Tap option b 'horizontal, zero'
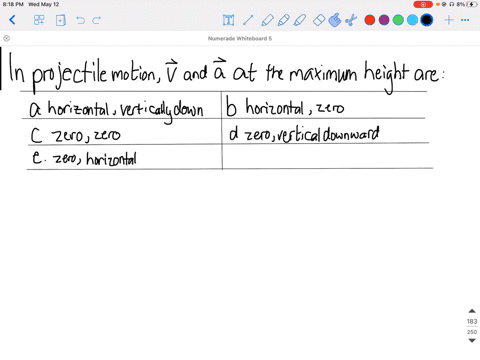 click(x=285, y=107)
